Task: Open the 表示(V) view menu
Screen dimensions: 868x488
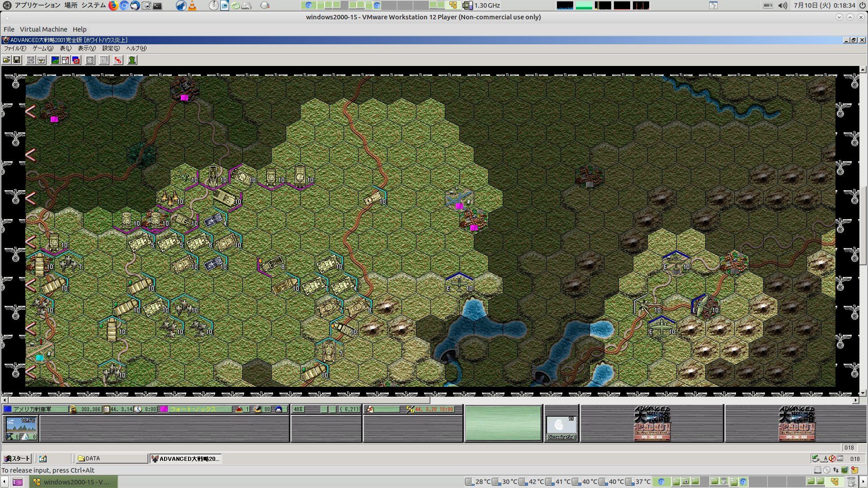Action: pos(86,48)
